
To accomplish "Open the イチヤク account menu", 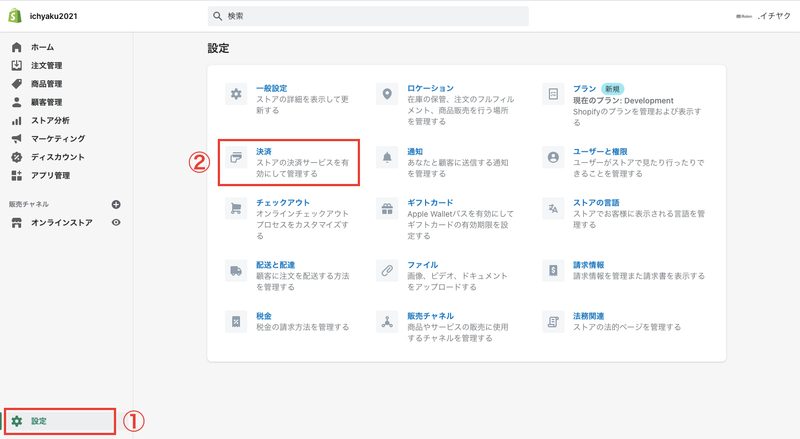I will (763, 16).
